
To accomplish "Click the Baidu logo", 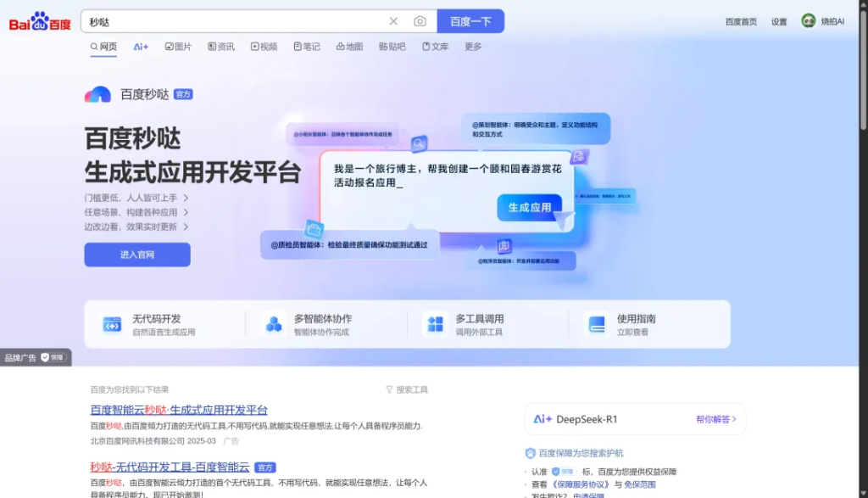I will [x=40, y=22].
